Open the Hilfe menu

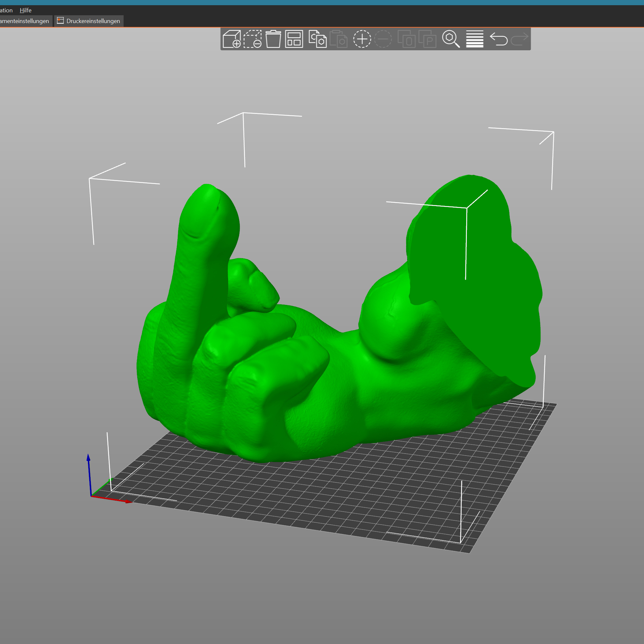25,10
